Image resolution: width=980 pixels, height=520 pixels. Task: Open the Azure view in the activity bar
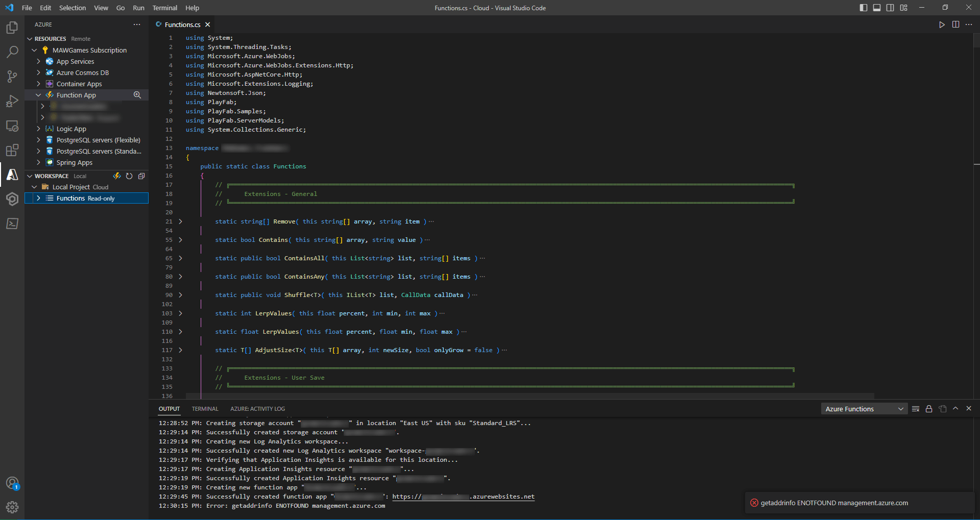[x=12, y=175]
